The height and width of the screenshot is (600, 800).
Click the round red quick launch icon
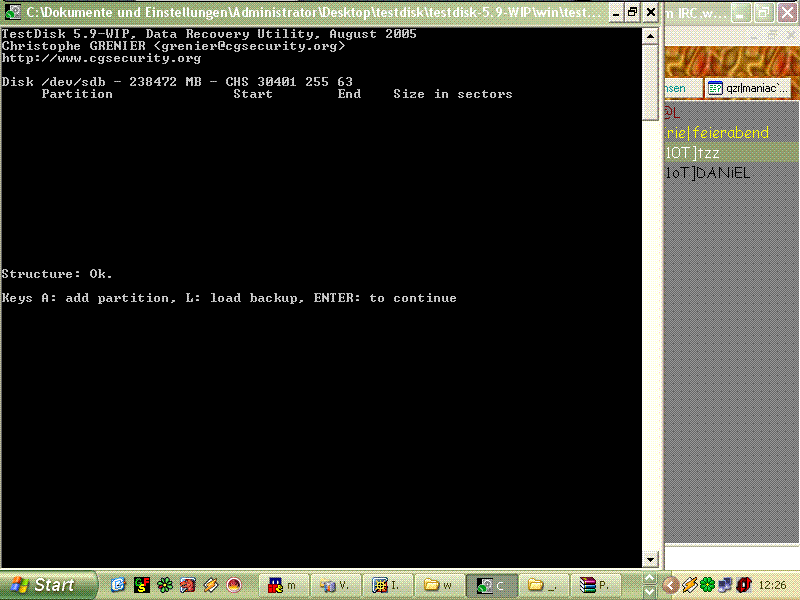(x=234, y=585)
